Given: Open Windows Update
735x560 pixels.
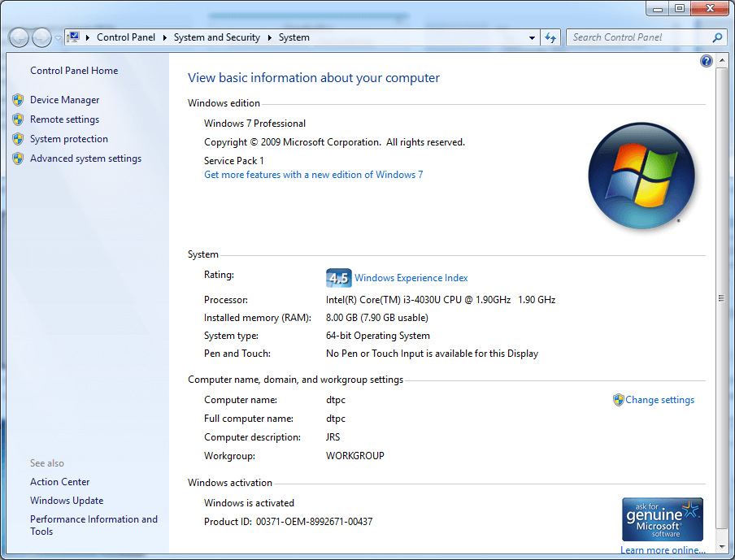Looking at the screenshot, I should pos(67,501).
